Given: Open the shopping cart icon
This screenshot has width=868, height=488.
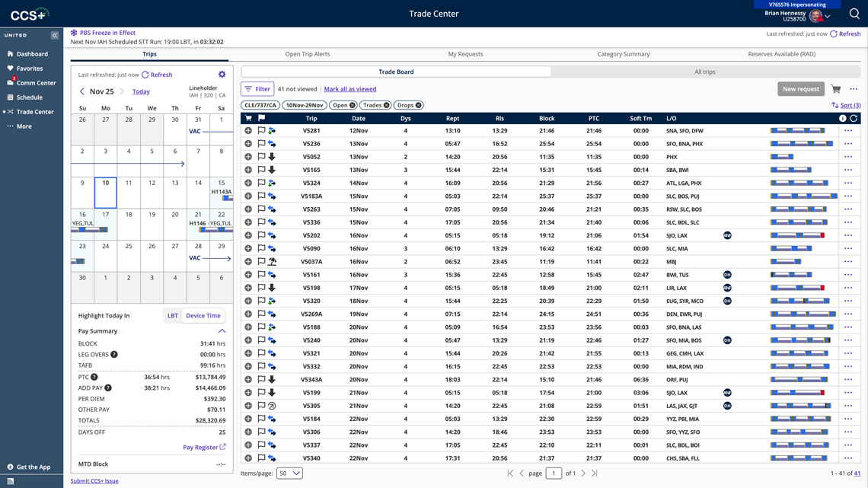Looking at the screenshot, I should pos(835,89).
